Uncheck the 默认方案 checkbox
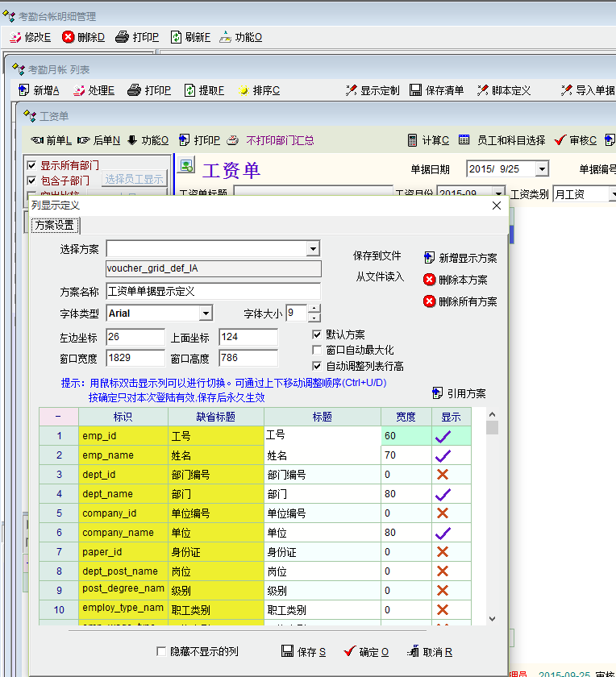Image resolution: width=616 pixels, height=677 pixels. click(318, 334)
